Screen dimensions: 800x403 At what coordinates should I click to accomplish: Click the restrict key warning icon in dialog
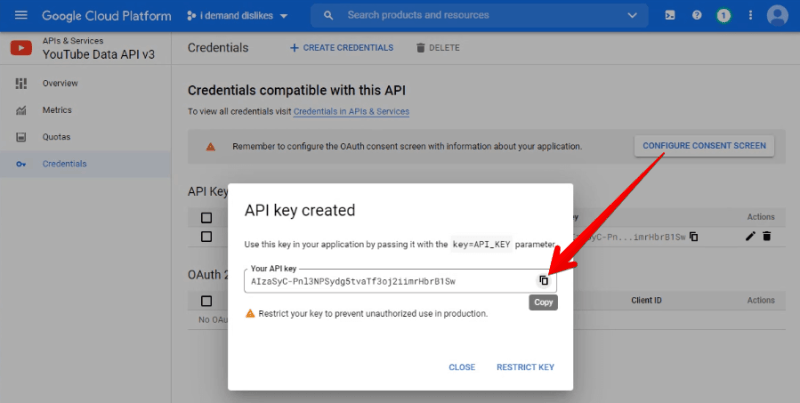[x=250, y=314]
